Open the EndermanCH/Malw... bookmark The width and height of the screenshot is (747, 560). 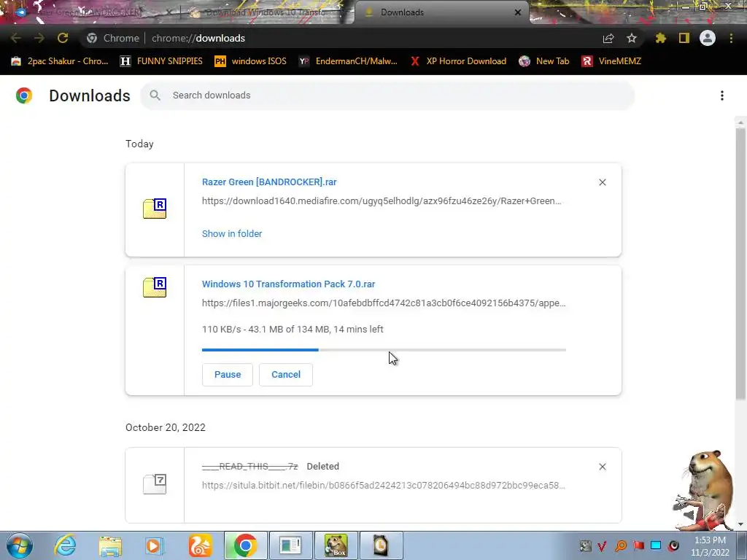pyautogui.click(x=348, y=61)
